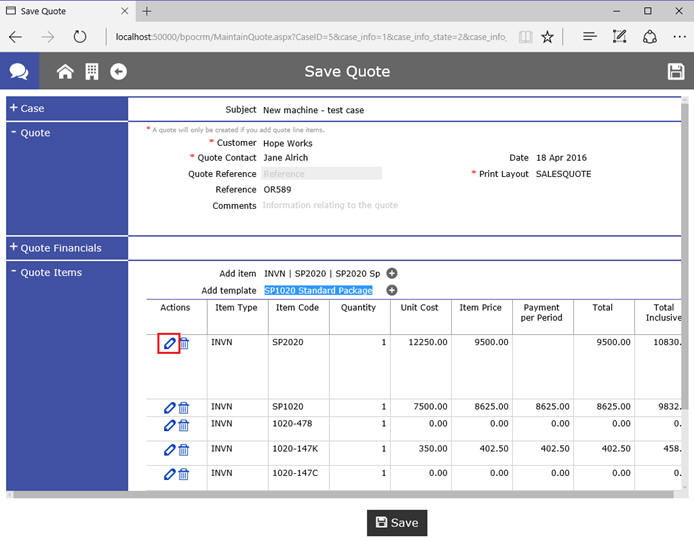Click plus icon next to Add template
Image resolution: width=694 pixels, height=541 pixels.
392,290
